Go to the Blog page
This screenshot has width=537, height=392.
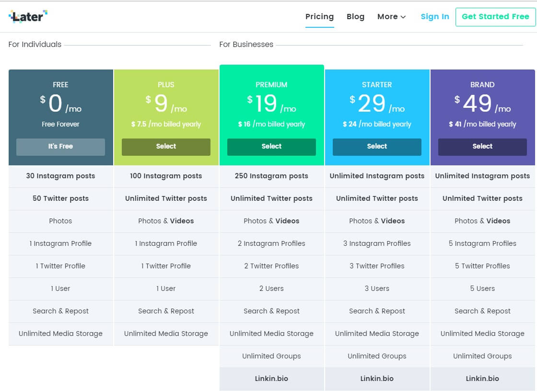355,17
